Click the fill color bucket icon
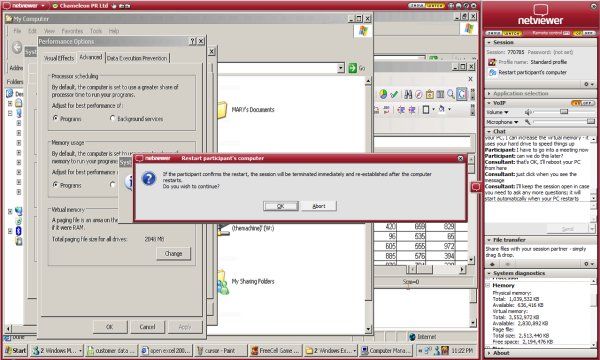Image resolution: width=600 pixels, height=360 pixels. pos(442,109)
